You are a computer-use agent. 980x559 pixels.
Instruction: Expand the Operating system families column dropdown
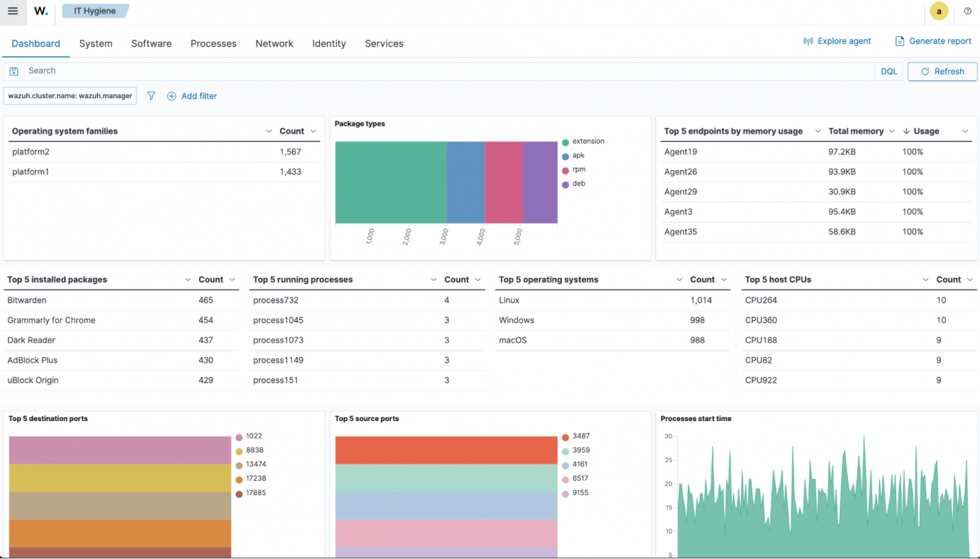[268, 131]
